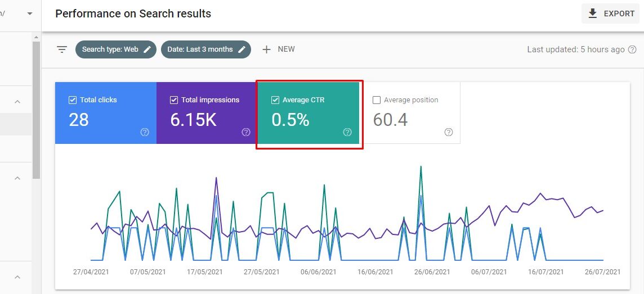Edit the Date: Last 3 months filter
The width and height of the screenshot is (644, 294).
click(x=206, y=49)
